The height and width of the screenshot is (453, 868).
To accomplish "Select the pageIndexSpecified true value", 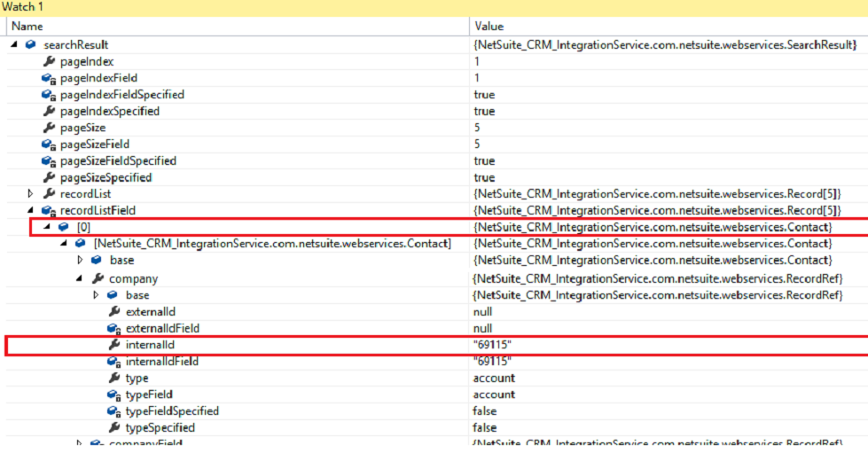I will 484,112.
